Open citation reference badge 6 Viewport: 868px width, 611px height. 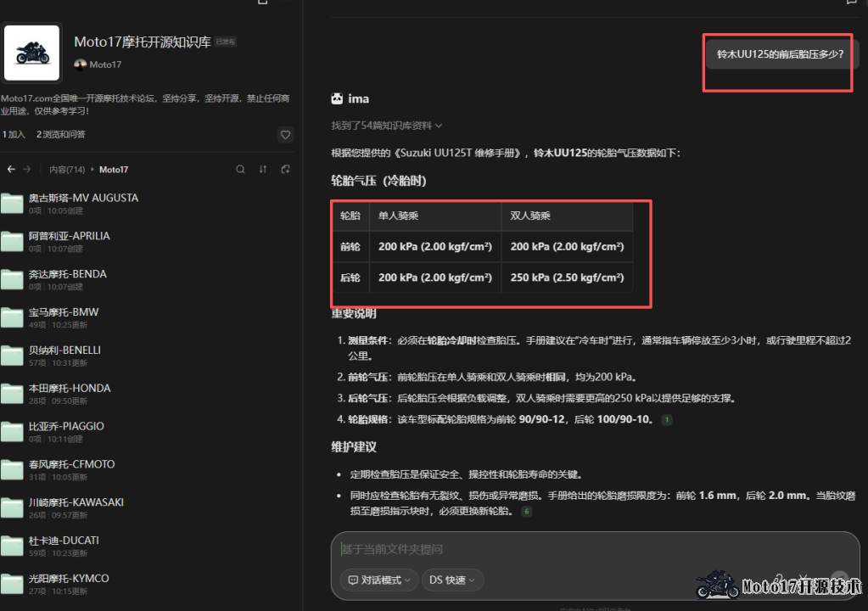point(526,512)
